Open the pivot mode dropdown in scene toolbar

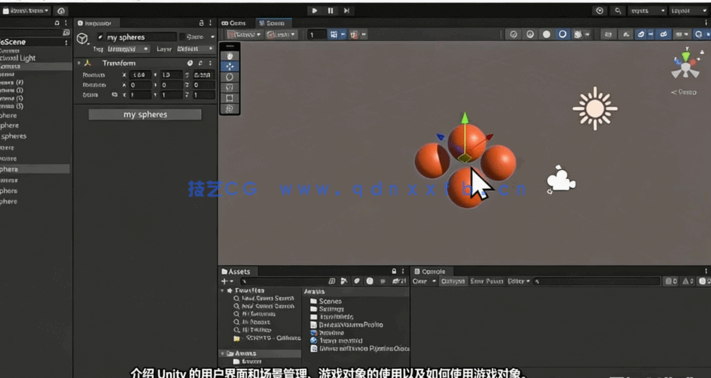(245, 34)
